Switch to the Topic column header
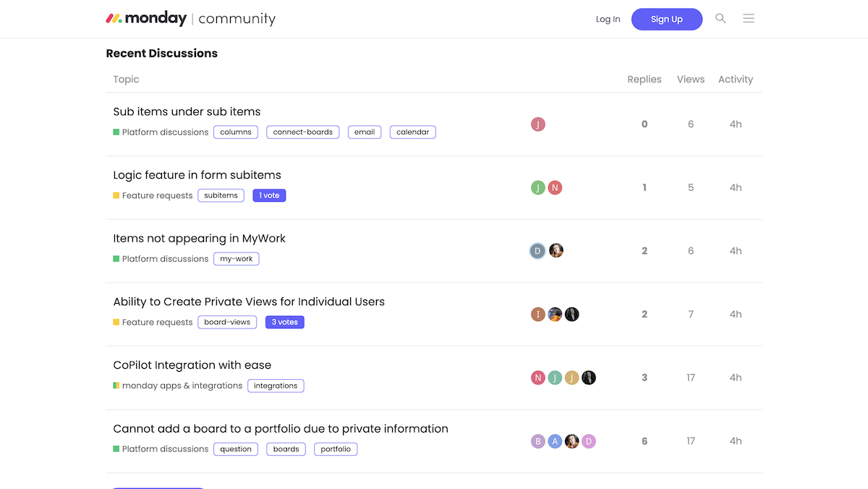Screen dimensions: 868x489 click(126, 79)
